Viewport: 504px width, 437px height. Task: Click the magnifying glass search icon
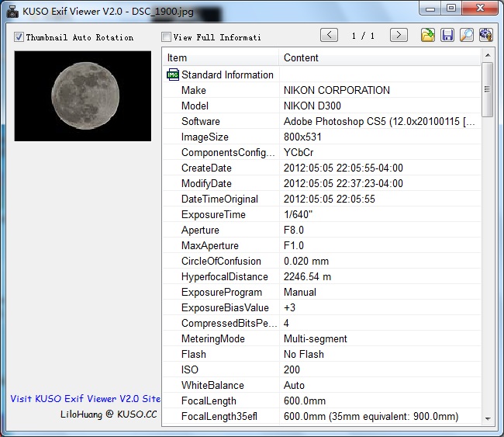467,35
